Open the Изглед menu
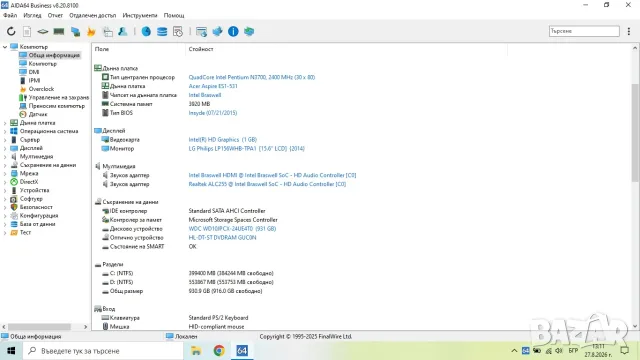 coord(32,16)
